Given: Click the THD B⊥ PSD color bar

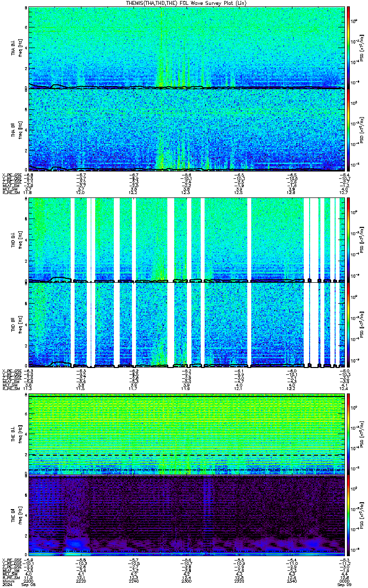Looking at the screenshot, I should pyautogui.click(x=348, y=240).
